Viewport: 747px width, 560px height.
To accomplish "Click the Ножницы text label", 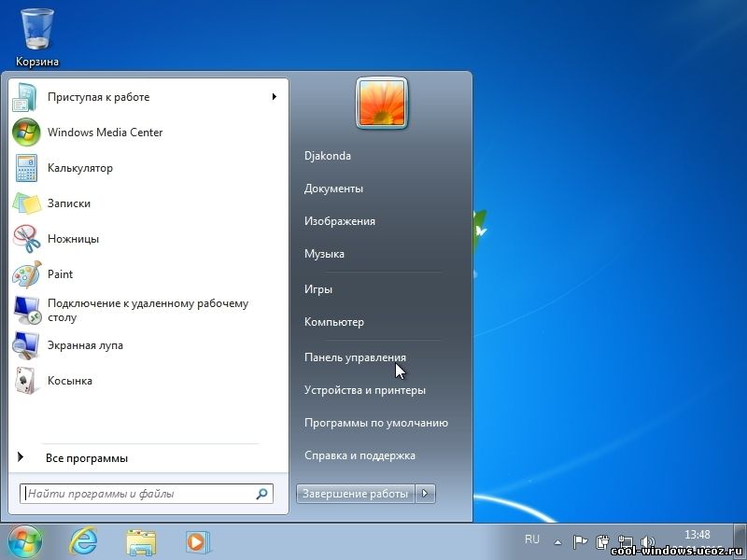I will (74, 239).
